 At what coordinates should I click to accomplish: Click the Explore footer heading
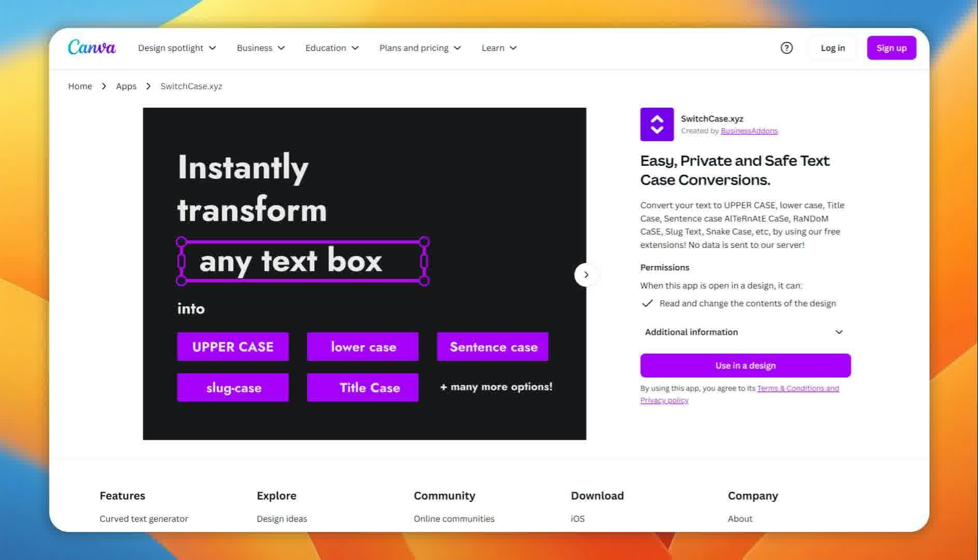tap(276, 496)
